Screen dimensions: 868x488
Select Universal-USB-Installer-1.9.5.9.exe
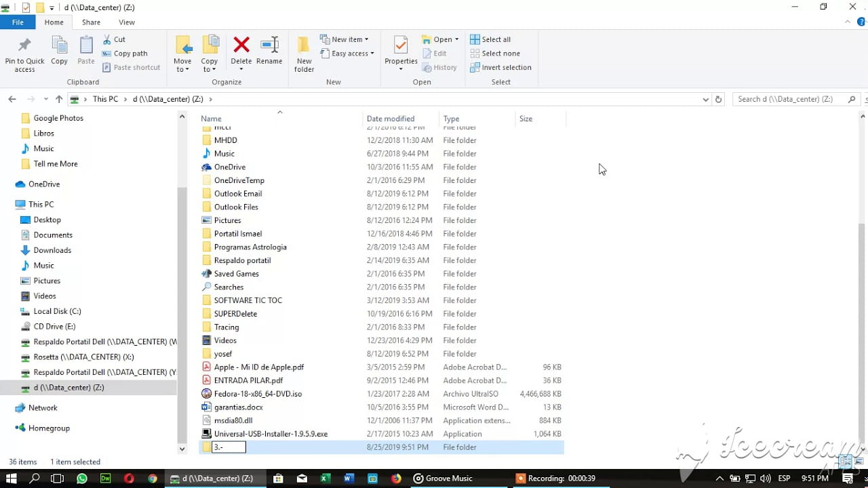tap(271, 434)
